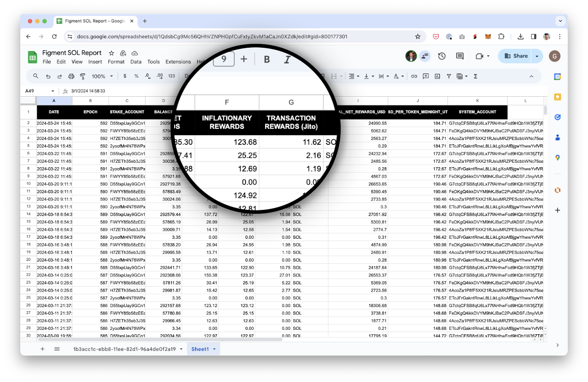This screenshot has height=382, width=588.
Task: Add a new sheet with plus button
Action: pos(43,349)
